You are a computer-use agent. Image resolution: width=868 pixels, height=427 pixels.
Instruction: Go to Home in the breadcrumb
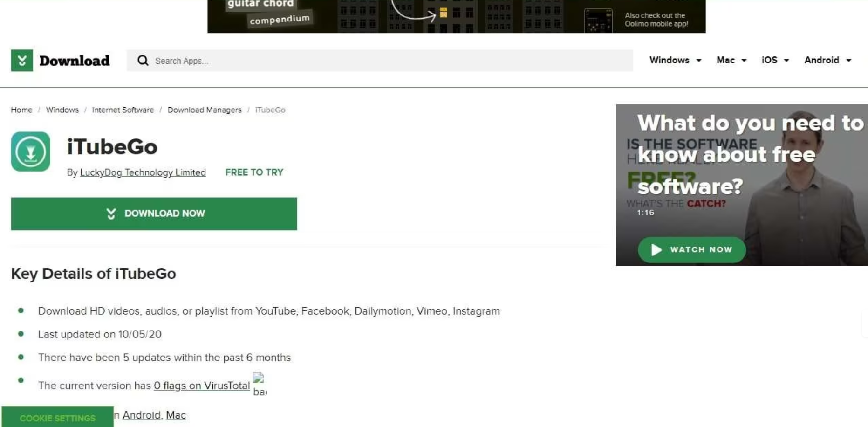point(21,110)
